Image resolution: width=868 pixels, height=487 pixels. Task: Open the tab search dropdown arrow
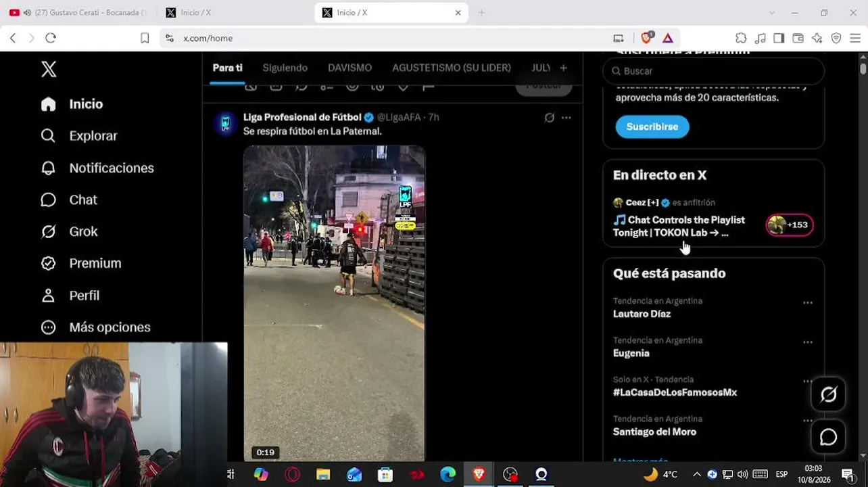click(771, 13)
